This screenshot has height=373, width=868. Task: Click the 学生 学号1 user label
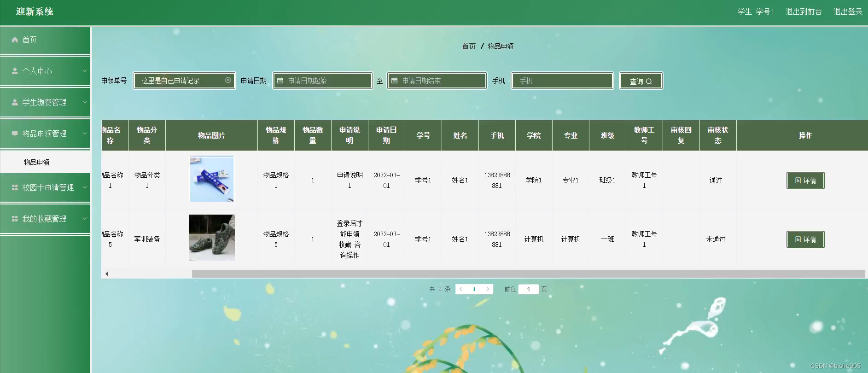pyautogui.click(x=756, y=12)
